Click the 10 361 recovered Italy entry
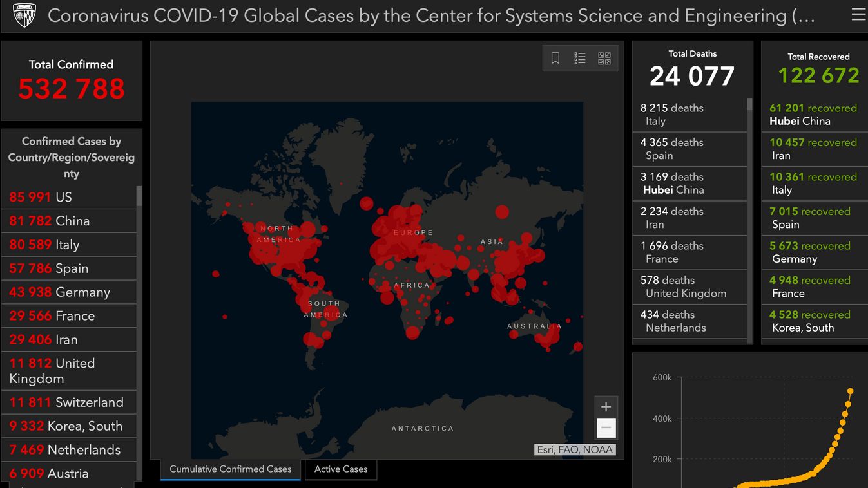 pos(815,183)
